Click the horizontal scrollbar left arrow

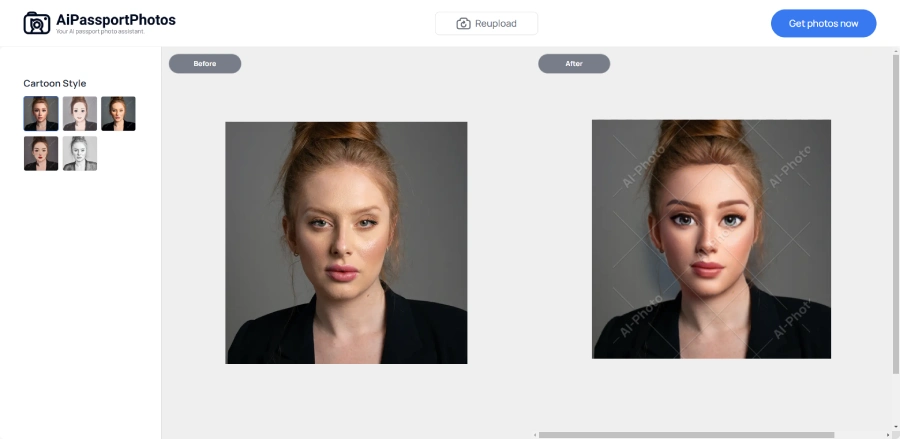535,435
